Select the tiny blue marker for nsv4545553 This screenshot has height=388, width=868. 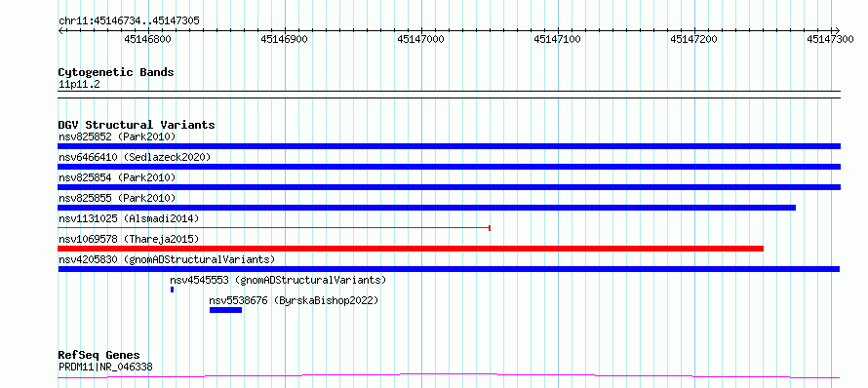point(173,290)
